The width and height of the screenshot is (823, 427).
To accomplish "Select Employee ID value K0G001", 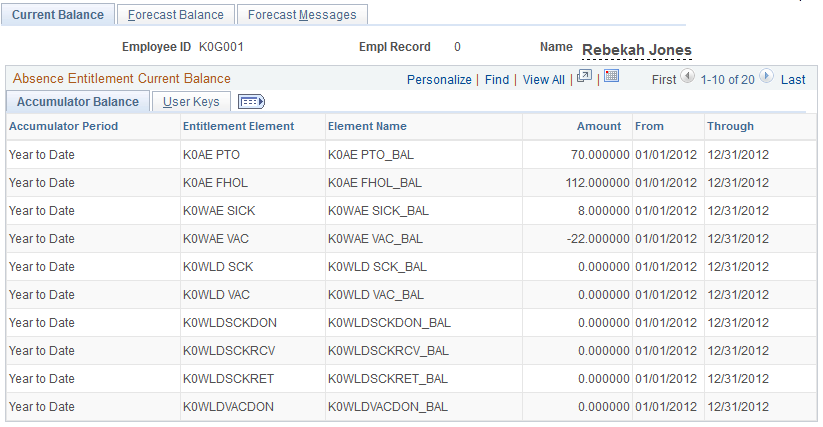I will [221, 47].
